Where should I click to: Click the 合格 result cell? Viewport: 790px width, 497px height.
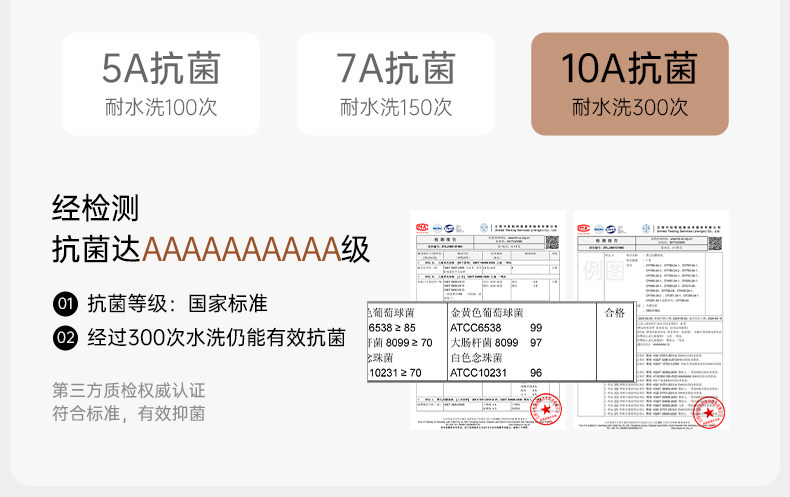tap(615, 313)
